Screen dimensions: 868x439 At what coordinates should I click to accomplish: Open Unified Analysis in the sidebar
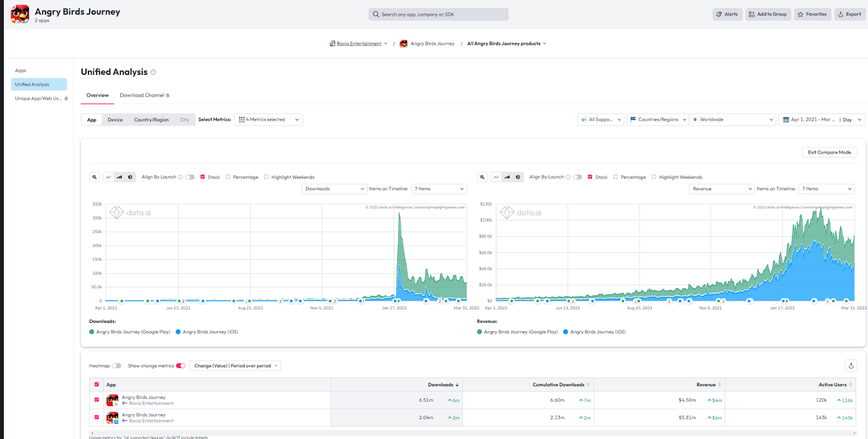pos(39,84)
